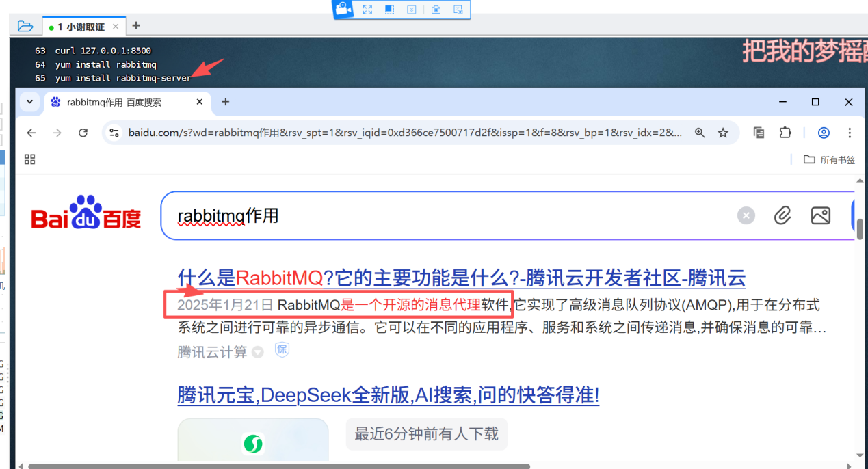Click 最近6分钟前有人下载 label

(x=426, y=433)
